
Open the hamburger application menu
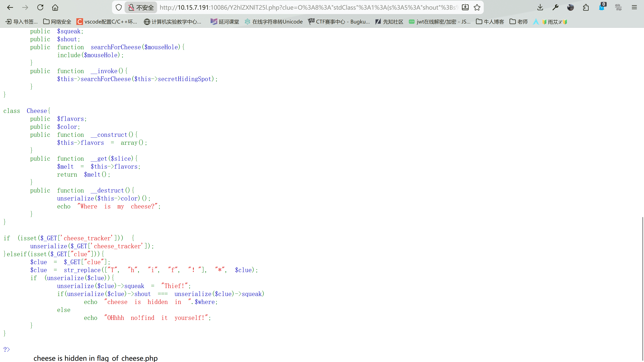(634, 8)
